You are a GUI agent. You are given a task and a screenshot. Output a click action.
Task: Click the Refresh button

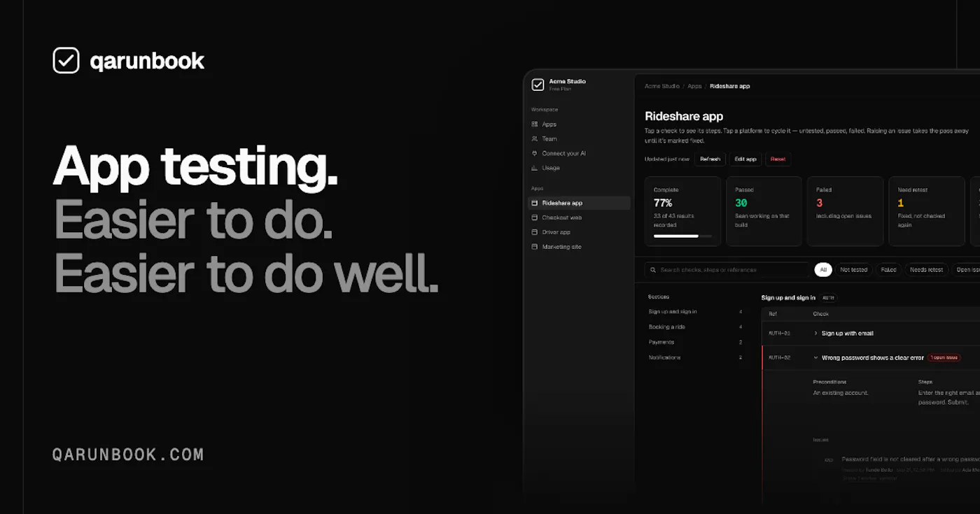[x=710, y=159]
